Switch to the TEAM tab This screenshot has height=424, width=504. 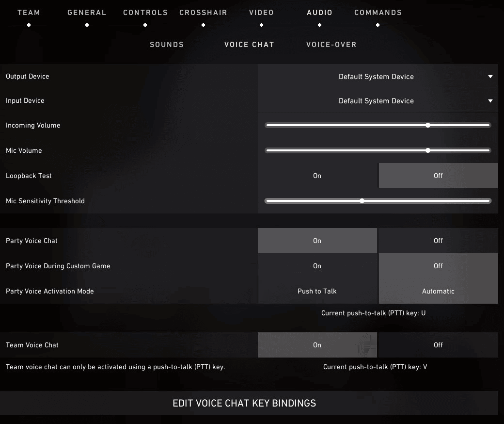pyautogui.click(x=29, y=13)
